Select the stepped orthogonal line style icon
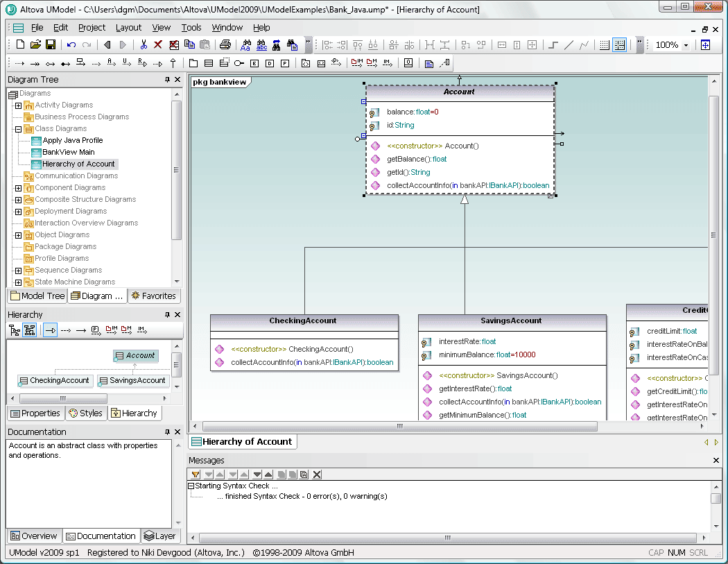Viewport: 728px width, 564px height. [553, 44]
